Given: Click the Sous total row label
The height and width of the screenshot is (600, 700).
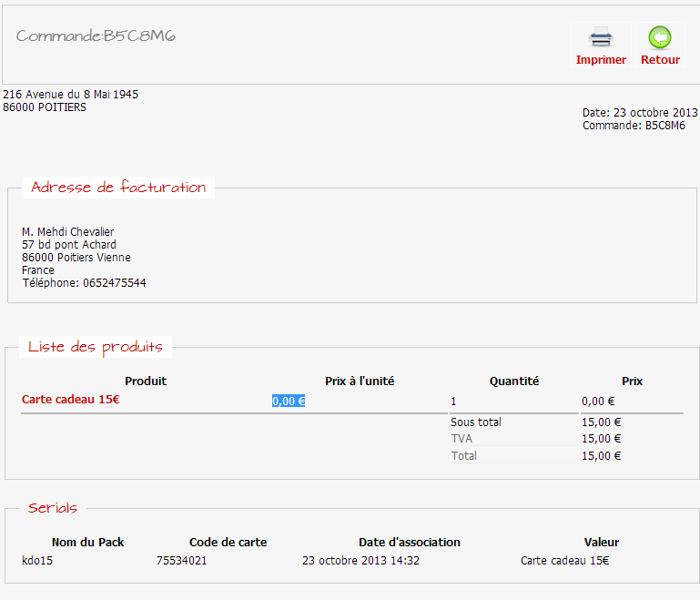Looking at the screenshot, I should [476, 422].
